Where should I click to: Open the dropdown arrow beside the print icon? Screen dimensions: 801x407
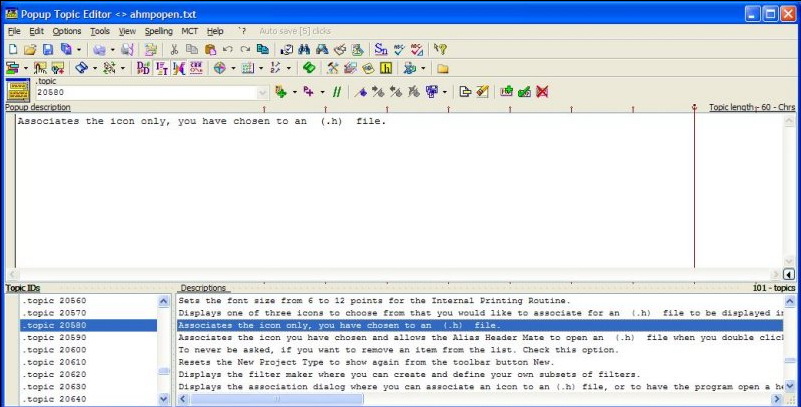(113, 49)
